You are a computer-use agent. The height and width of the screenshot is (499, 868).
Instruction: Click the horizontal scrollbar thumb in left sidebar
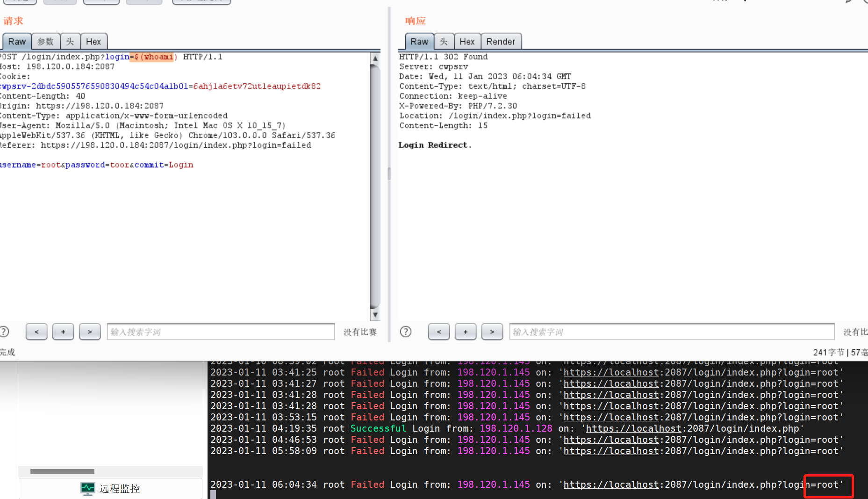click(x=62, y=471)
